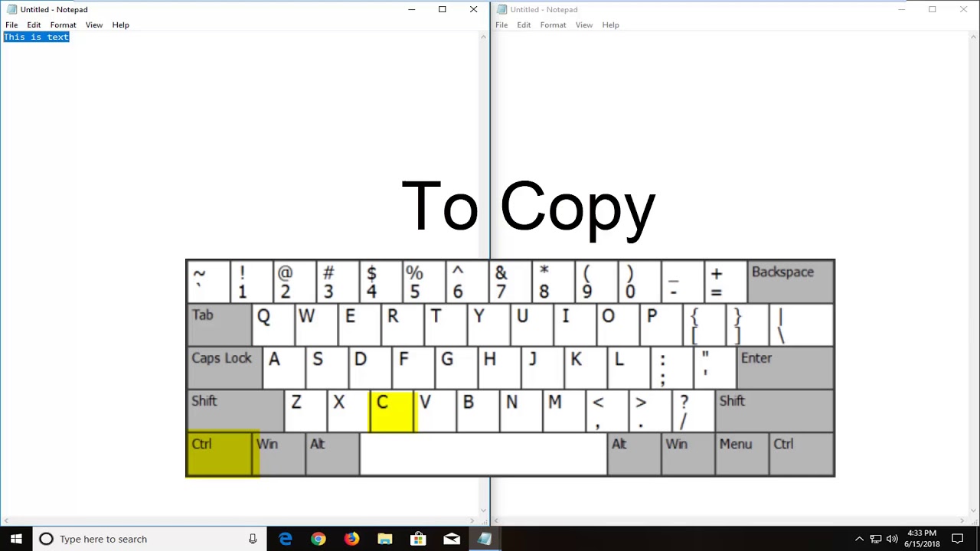The height and width of the screenshot is (551, 980).
Task: Minimize the right Notepad window
Action: [901, 9]
